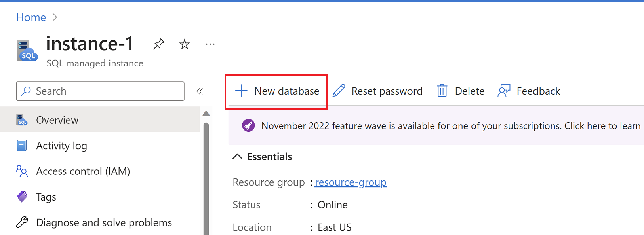
Task: Open the Overview menu item
Action: tap(57, 120)
